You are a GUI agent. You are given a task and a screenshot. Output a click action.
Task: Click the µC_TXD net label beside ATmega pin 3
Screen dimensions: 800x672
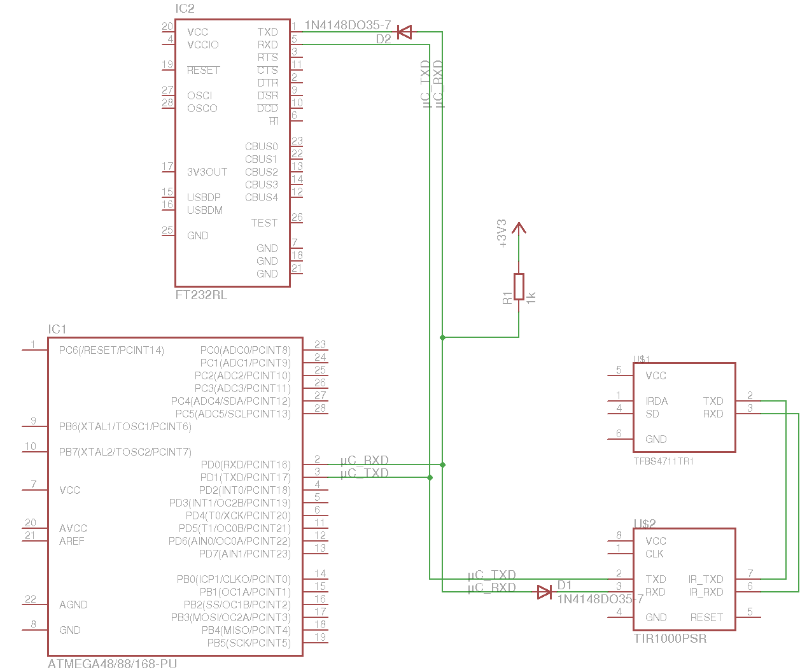click(x=364, y=473)
